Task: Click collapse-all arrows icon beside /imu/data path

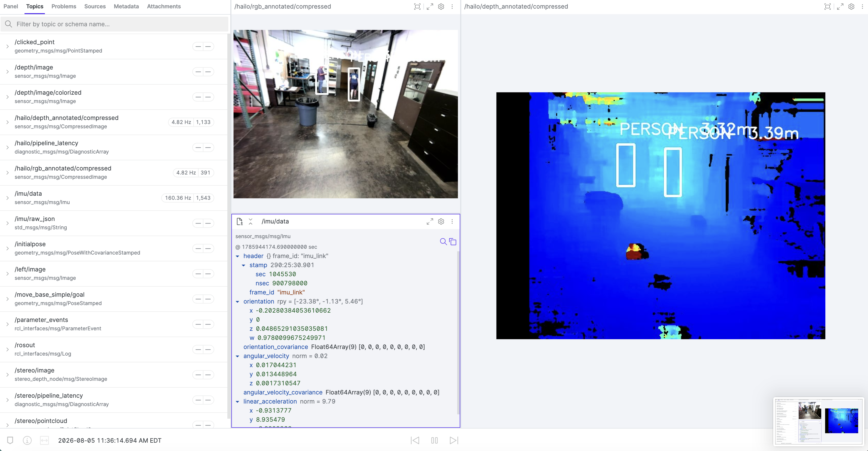Action: [251, 221]
